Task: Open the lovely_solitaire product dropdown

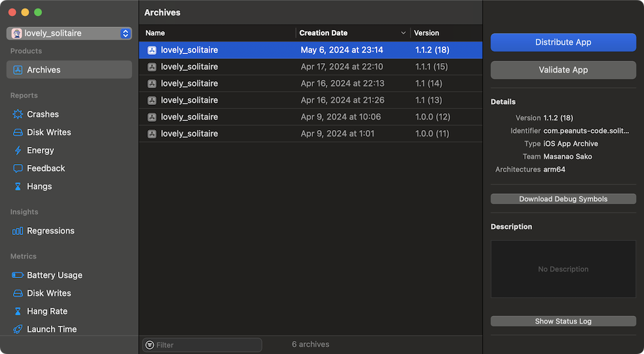Action: coord(69,33)
